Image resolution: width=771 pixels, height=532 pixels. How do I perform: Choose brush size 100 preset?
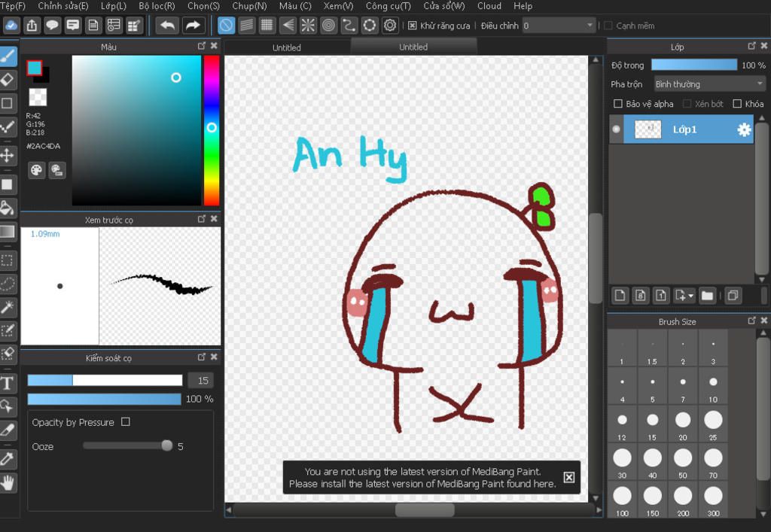pos(622,500)
